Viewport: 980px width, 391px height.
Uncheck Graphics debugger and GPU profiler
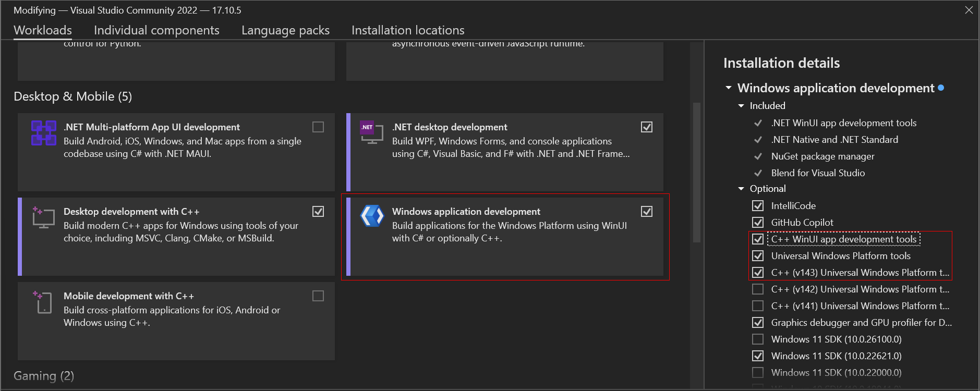point(758,323)
